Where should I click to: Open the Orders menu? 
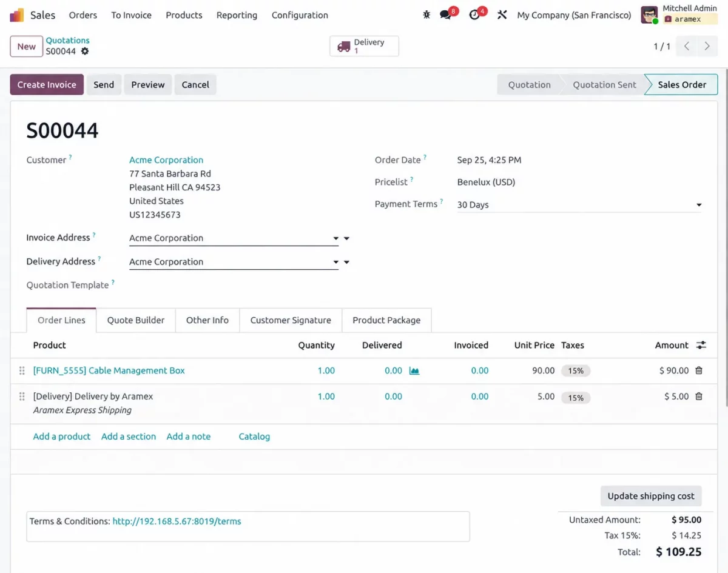tap(83, 15)
